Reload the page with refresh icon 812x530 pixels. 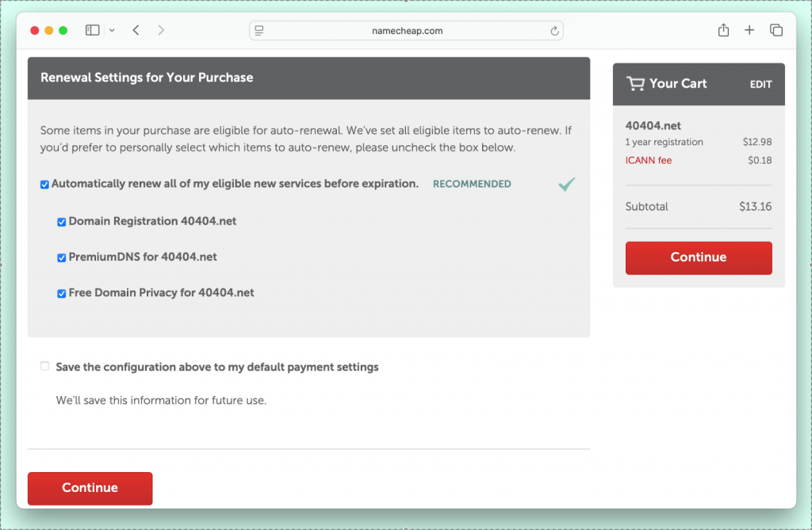pyautogui.click(x=554, y=31)
